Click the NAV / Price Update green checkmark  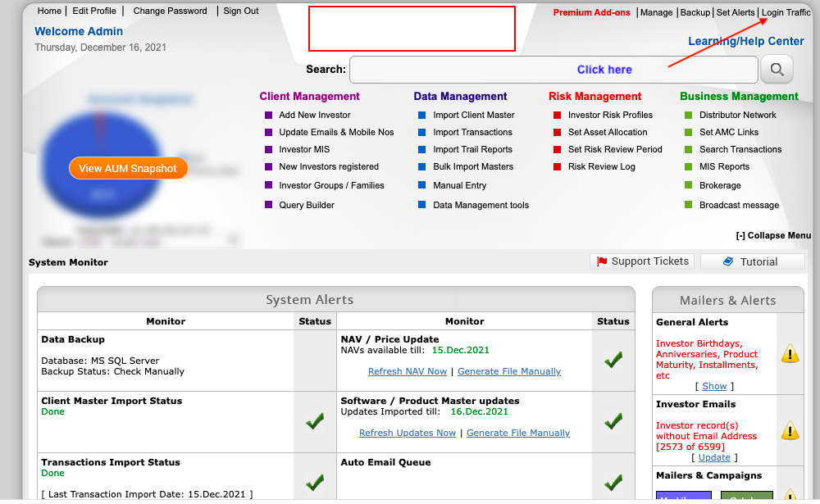coord(613,360)
